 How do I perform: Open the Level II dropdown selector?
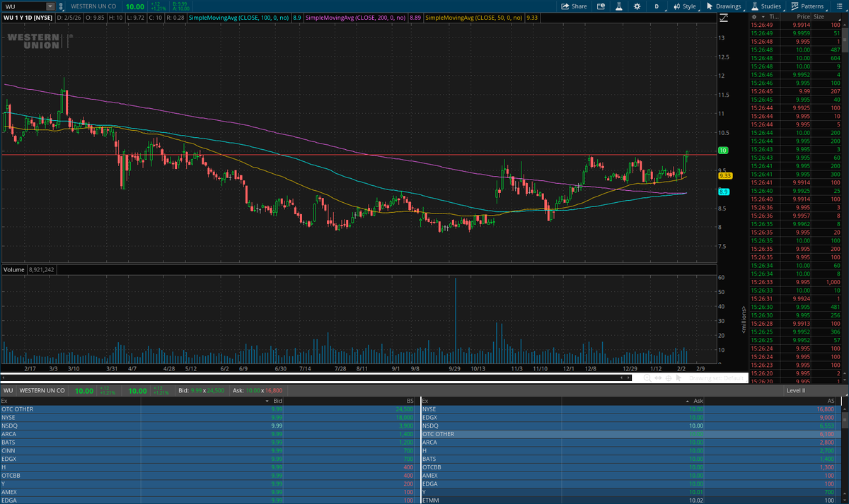click(x=815, y=390)
